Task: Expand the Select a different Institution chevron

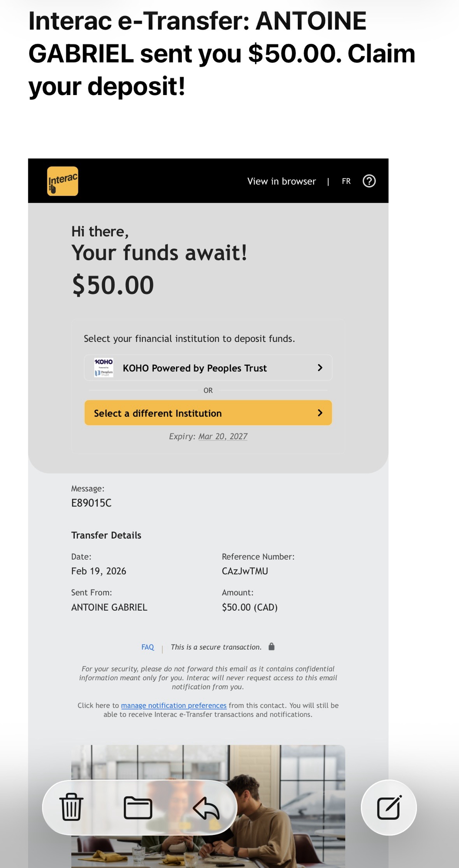Action: pyautogui.click(x=320, y=413)
